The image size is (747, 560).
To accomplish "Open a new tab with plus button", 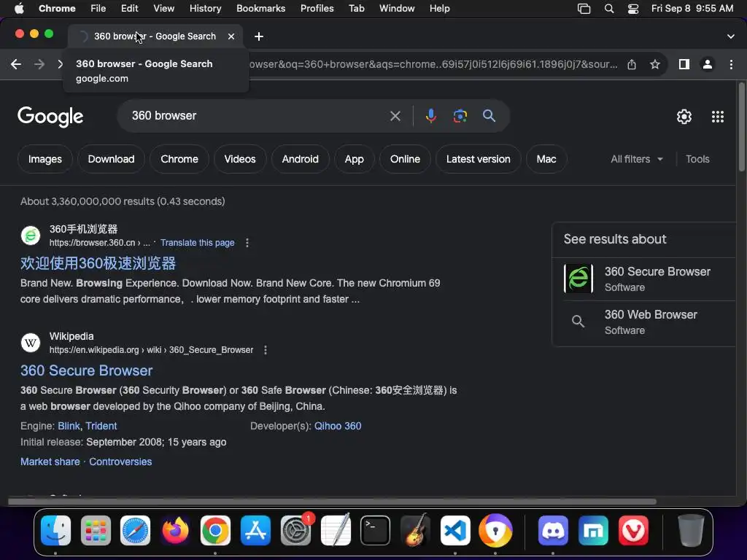I will (x=259, y=36).
